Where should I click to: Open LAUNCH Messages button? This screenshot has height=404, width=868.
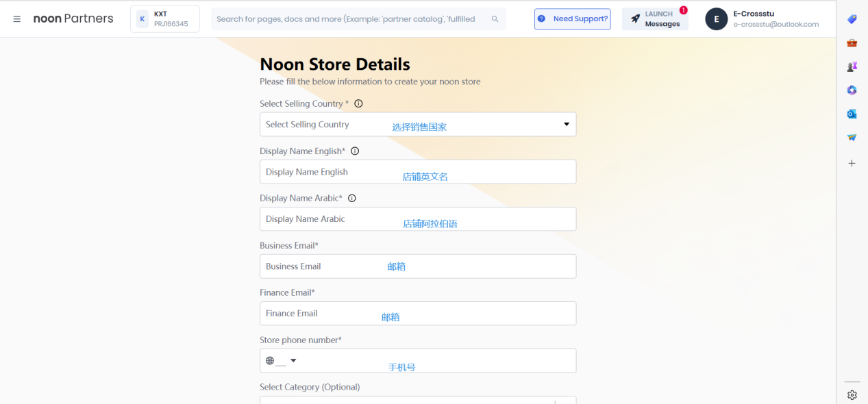pyautogui.click(x=655, y=19)
